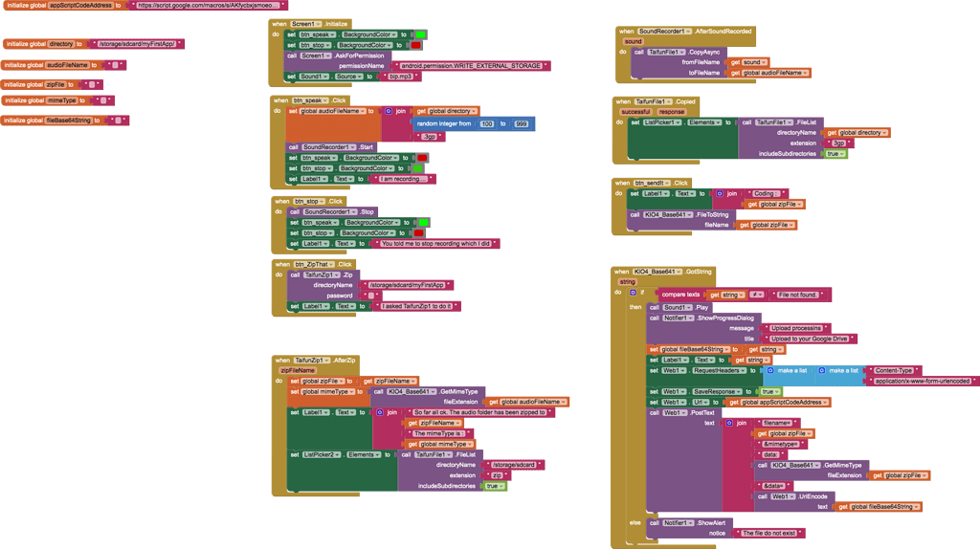Screen dimensions: 980x549
Task: Open the join mutator in TaifunZip1.AfterZip block
Action: point(380,412)
